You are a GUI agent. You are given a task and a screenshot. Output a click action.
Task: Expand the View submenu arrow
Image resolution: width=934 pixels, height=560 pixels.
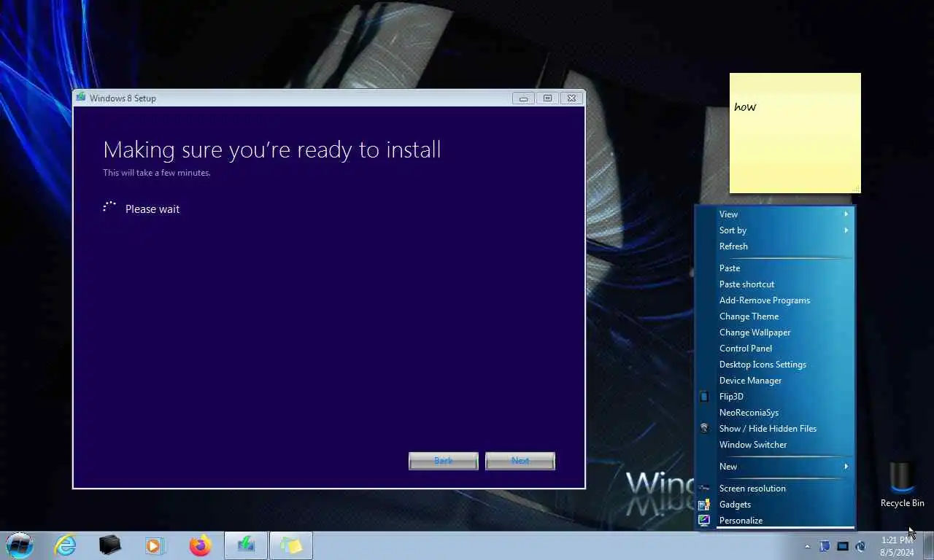pos(846,214)
